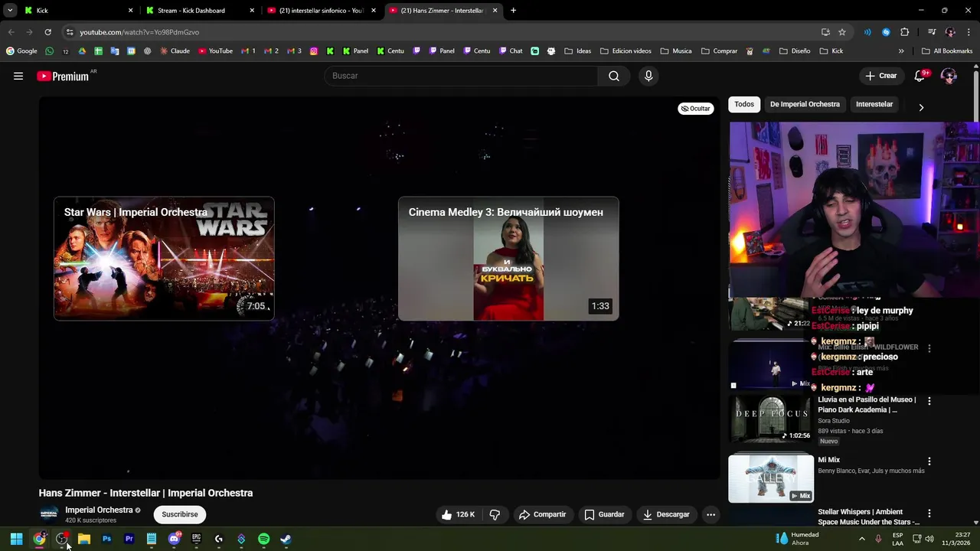Open Premiere Pro from the taskbar
980x551 pixels.
[x=129, y=539]
